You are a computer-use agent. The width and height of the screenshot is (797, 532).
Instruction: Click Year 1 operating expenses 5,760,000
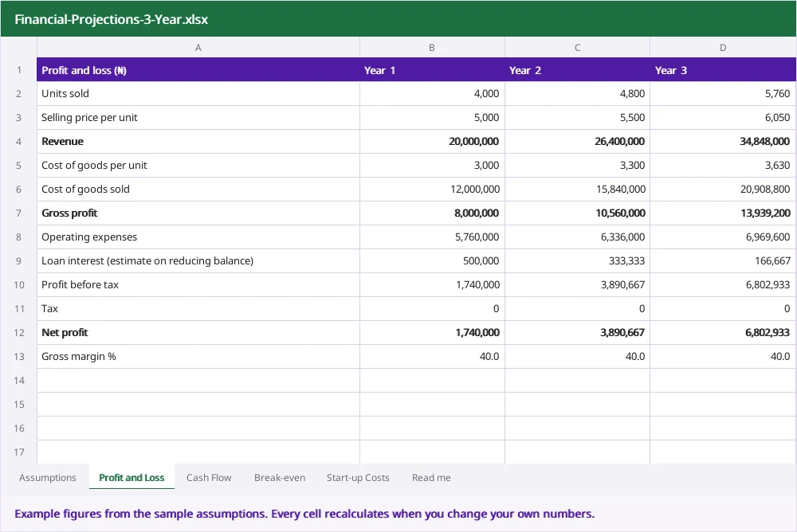click(x=432, y=237)
